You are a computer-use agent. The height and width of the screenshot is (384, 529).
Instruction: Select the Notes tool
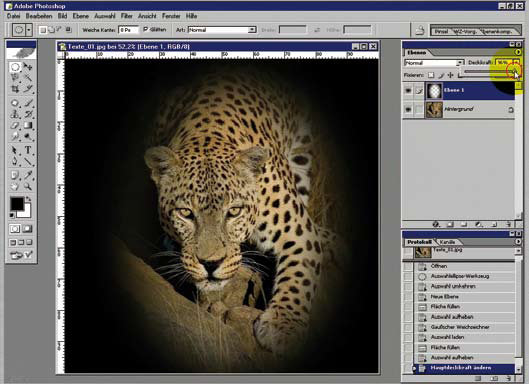pyautogui.click(x=15, y=175)
